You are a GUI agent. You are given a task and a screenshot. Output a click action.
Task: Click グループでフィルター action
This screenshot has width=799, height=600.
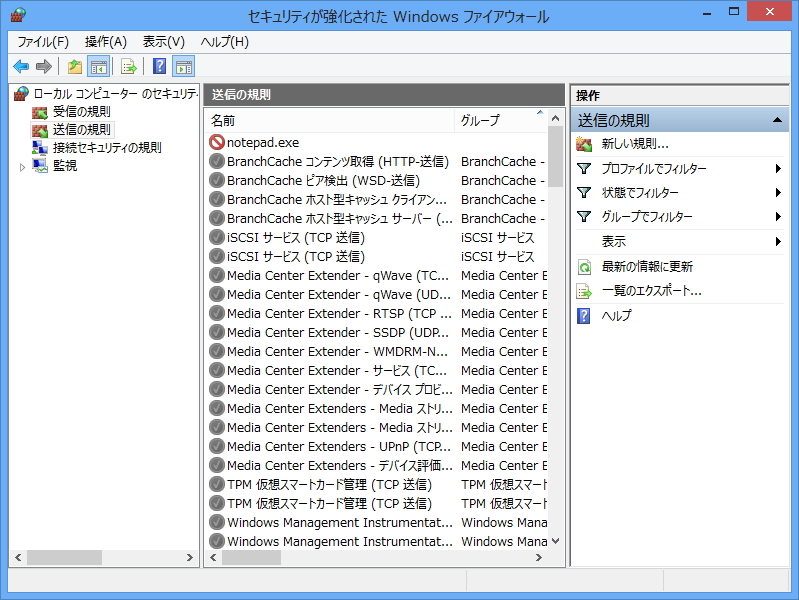[647, 217]
